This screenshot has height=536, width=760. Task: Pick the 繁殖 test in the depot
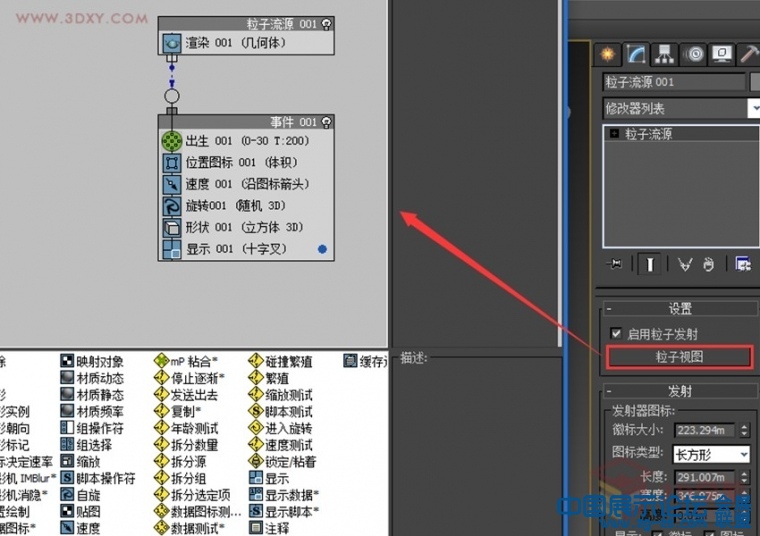[x=269, y=378]
